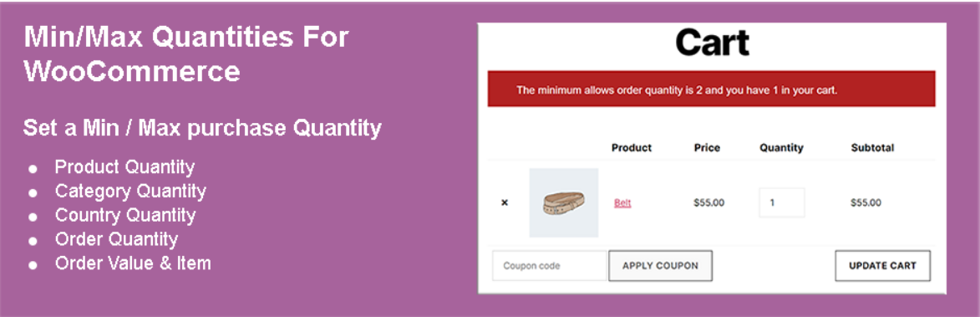The height and width of the screenshot is (317, 980).
Task: Select the red minimum order quantity notice
Action: 711,89
